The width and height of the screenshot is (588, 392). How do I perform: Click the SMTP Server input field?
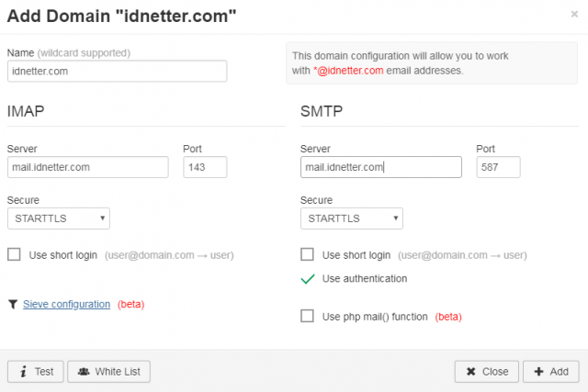point(381,167)
